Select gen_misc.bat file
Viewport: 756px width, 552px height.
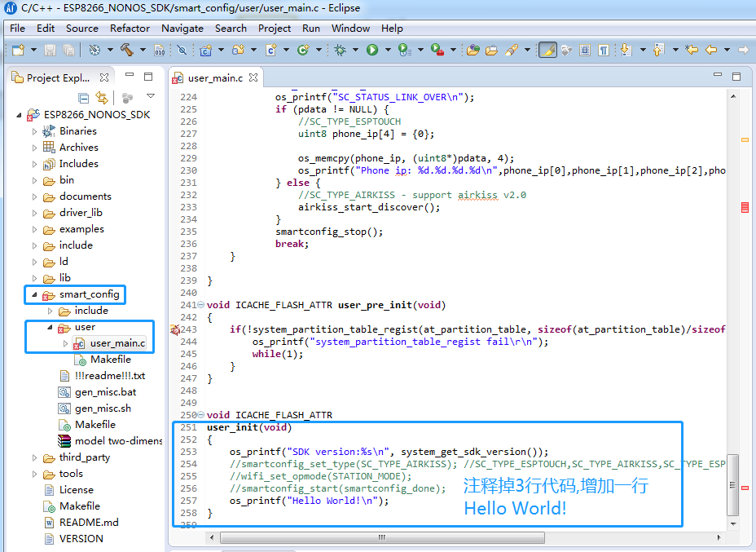click(106, 392)
